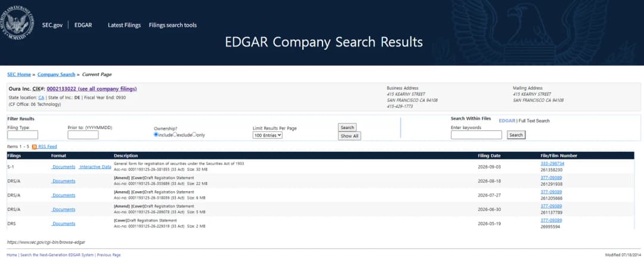The height and width of the screenshot is (267, 644).
Task: Select the include ownership radio button
Action: coord(156,134)
